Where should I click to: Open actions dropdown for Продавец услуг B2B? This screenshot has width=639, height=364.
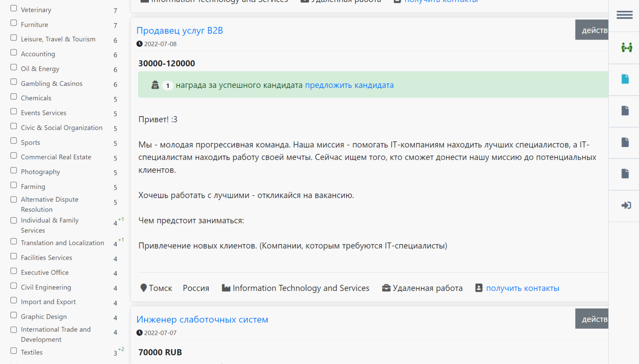pyautogui.click(x=592, y=30)
